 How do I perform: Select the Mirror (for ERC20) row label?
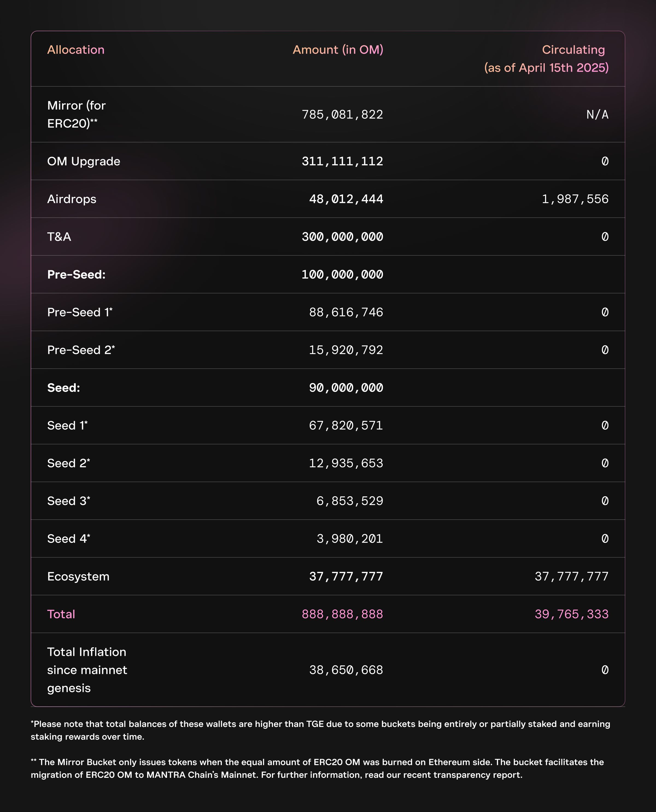pyautogui.click(x=76, y=114)
